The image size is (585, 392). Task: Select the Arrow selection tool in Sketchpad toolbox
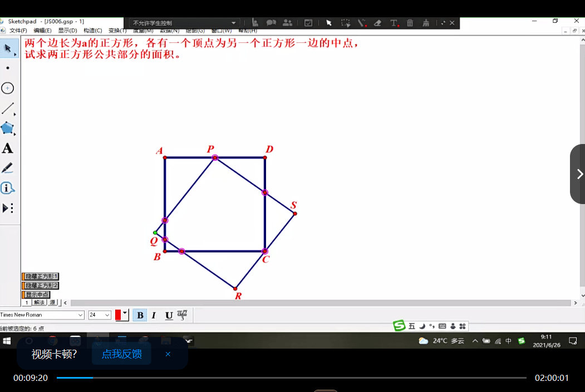[7, 48]
